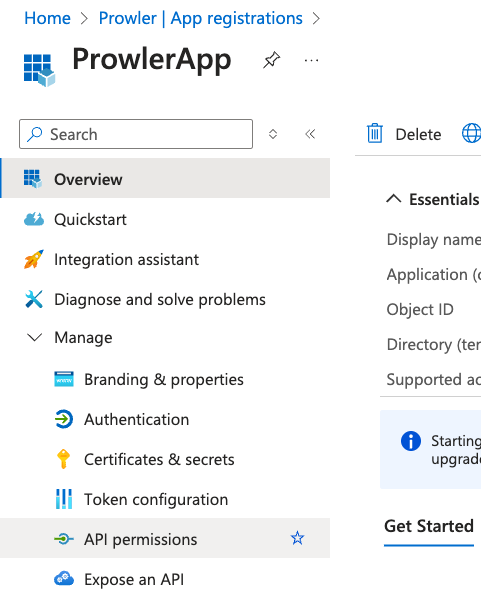Click the blue info icon in banner
Viewport: 481px width, 608px height.
click(x=411, y=441)
